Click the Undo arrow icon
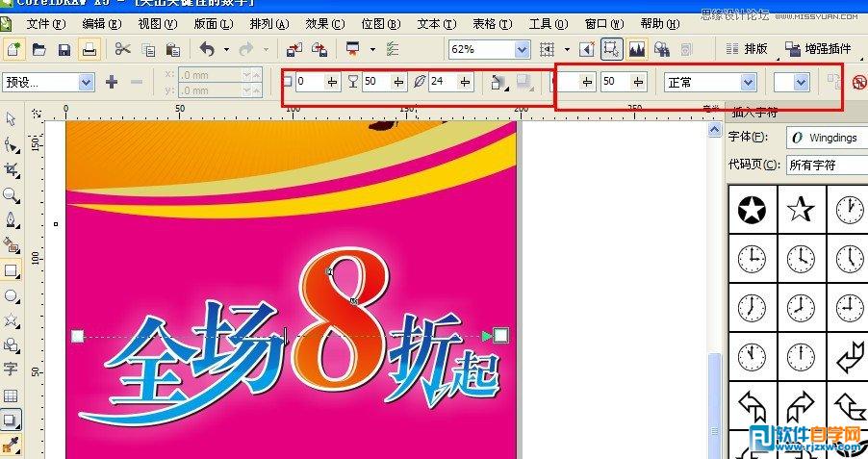Viewport: 868px width, 459px height. (207, 49)
